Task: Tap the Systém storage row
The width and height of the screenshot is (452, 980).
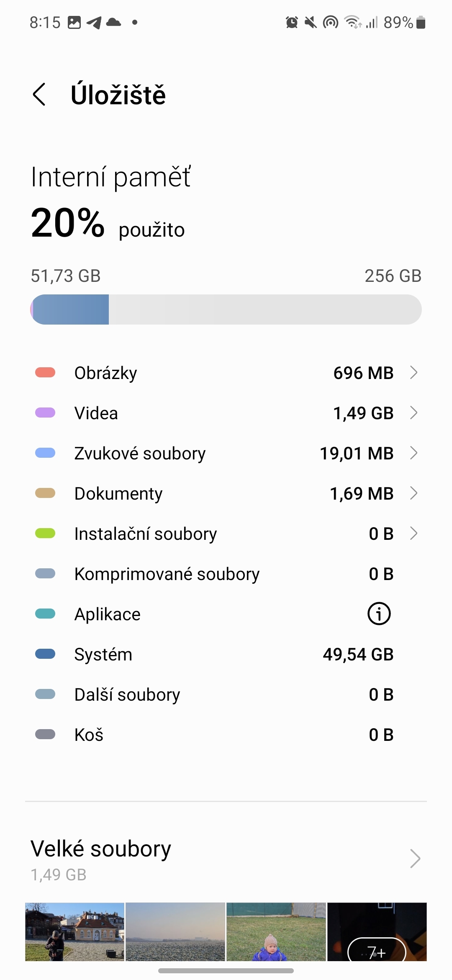Action: (x=226, y=654)
